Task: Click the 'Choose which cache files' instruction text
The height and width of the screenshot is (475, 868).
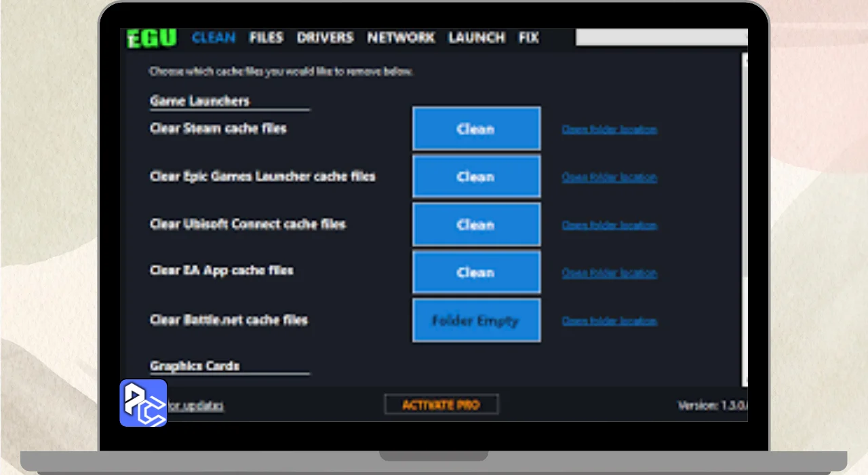Action: tap(281, 71)
